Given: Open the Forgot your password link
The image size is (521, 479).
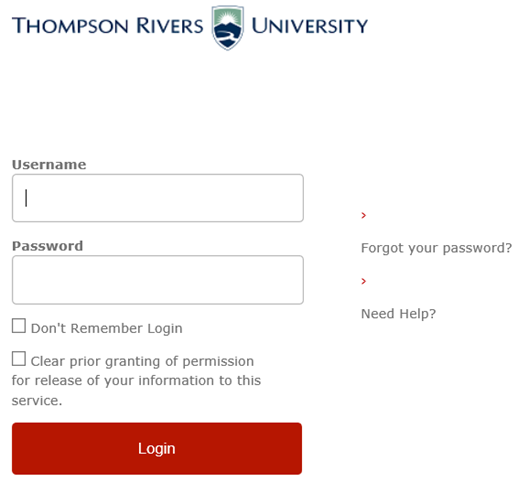Looking at the screenshot, I should (436, 248).
